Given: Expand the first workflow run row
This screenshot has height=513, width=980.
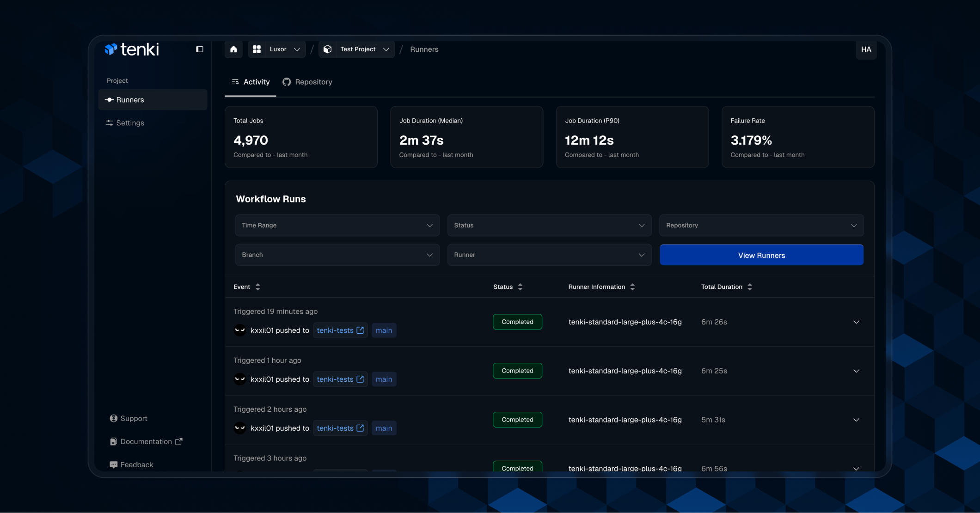Looking at the screenshot, I should click(x=856, y=322).
